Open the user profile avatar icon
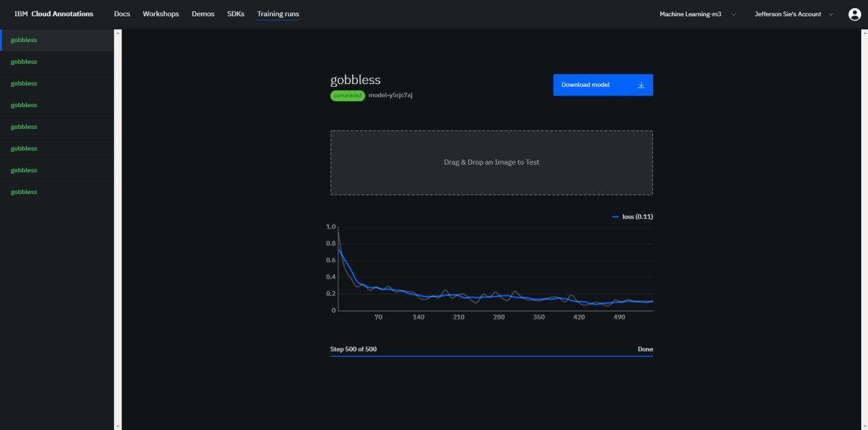This screenshot has width=868, height=430. (854, 14)
